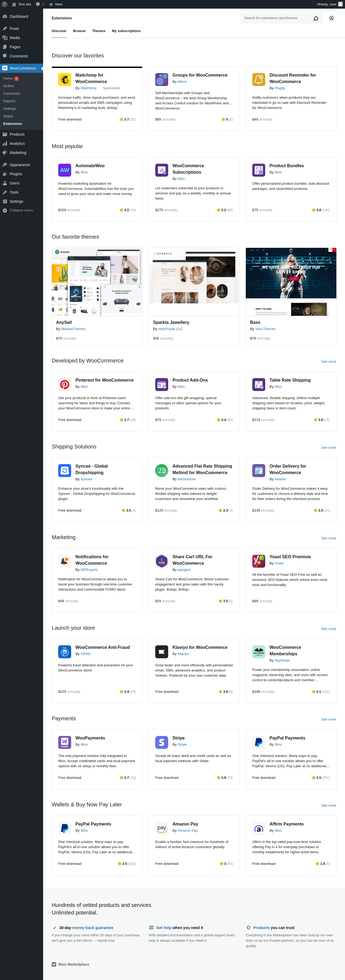Click the AutomateWoo AW icon

[x=65, y=170]
